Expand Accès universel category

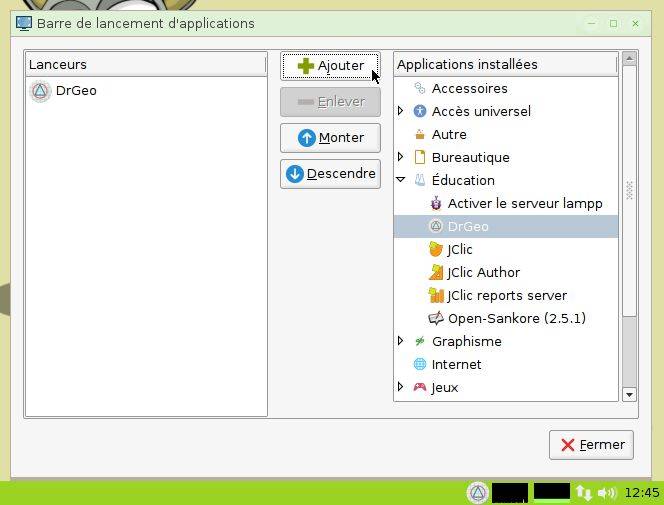401,111
